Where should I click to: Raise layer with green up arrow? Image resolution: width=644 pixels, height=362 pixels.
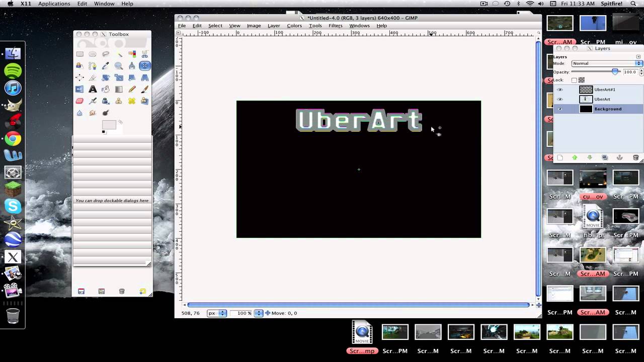(575, 157)
